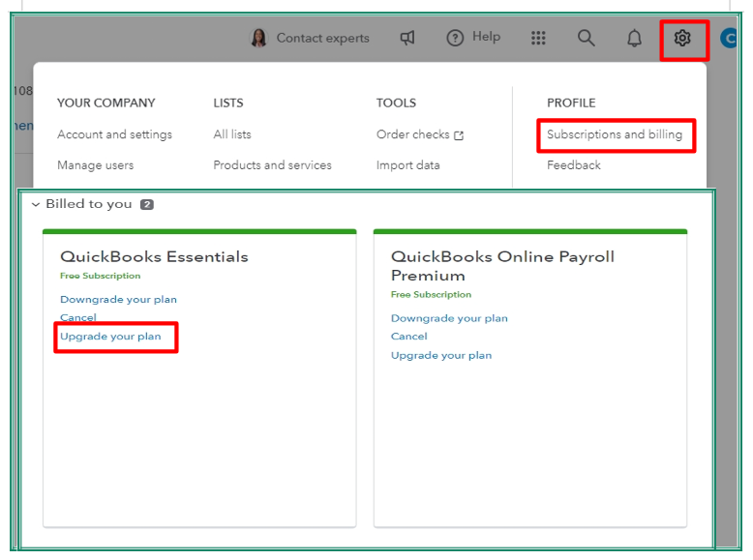This screenshot has height=560, width=753.
Task: Open Account and settings
Action: 114,134
